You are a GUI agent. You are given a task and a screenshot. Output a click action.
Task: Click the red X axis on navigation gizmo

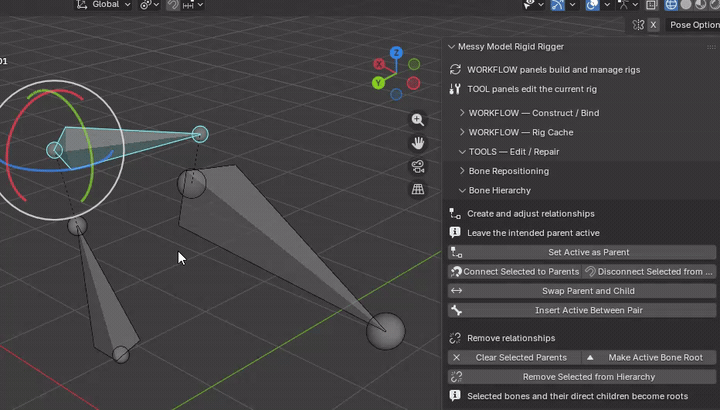click(379, 64)
